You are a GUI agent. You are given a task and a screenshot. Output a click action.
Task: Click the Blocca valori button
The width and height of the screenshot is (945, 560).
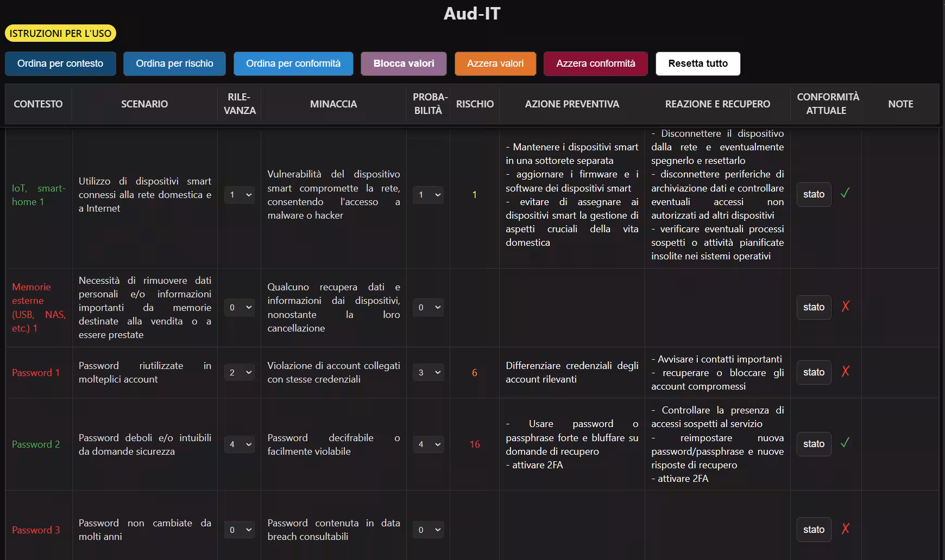pos(404,63)
